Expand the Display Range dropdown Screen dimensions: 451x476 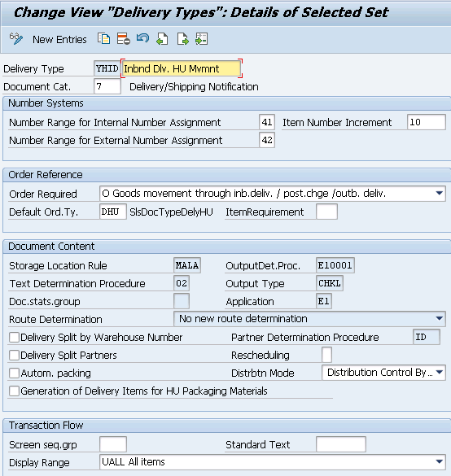click(439, 461)
